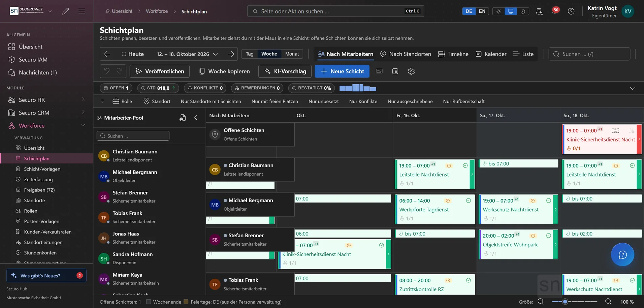
Task: Select the Monat view tab
Action: coord(292,54)
